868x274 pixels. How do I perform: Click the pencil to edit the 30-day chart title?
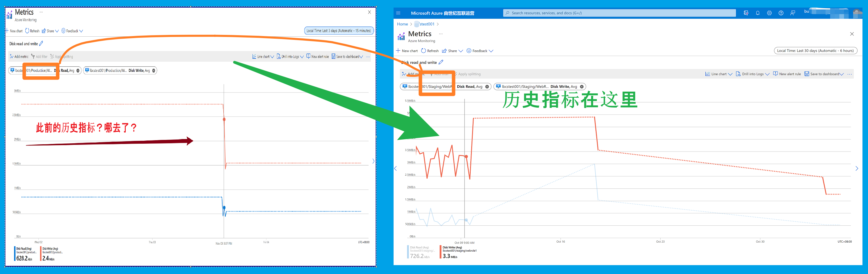click(x=441, y=62)
